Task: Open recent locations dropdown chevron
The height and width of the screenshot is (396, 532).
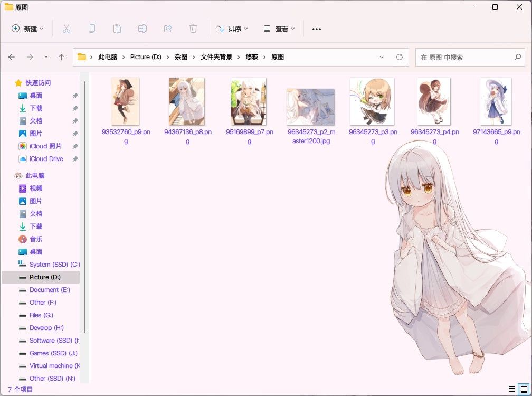Action: click(46, 57)
